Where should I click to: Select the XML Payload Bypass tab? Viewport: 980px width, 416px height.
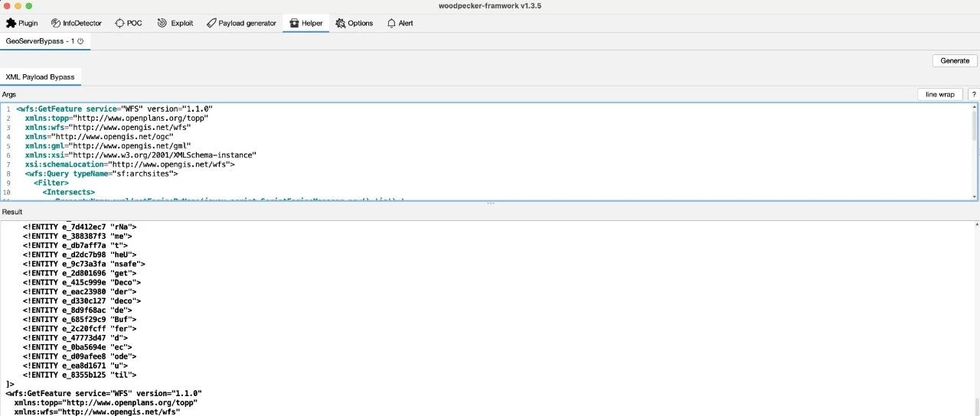tap(41, 77)
